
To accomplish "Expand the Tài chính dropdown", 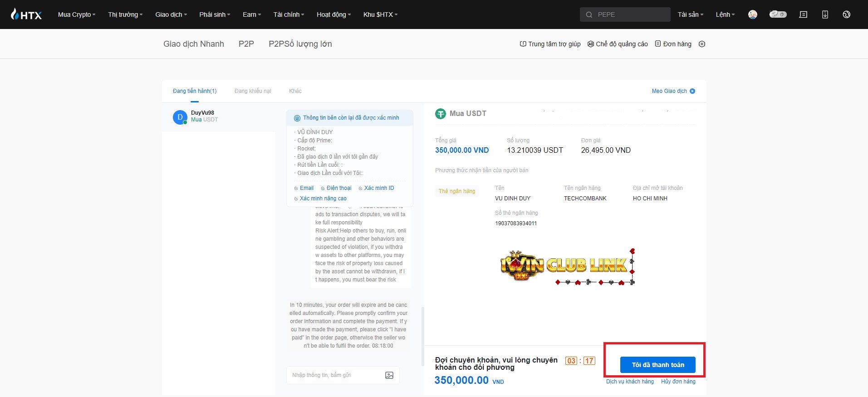I will [289, 15].
